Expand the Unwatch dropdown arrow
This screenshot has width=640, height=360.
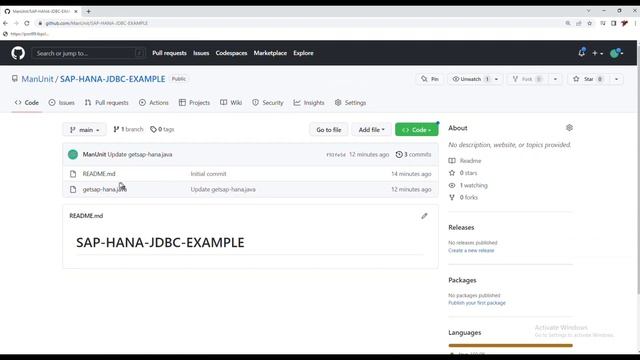click(497, 79)
